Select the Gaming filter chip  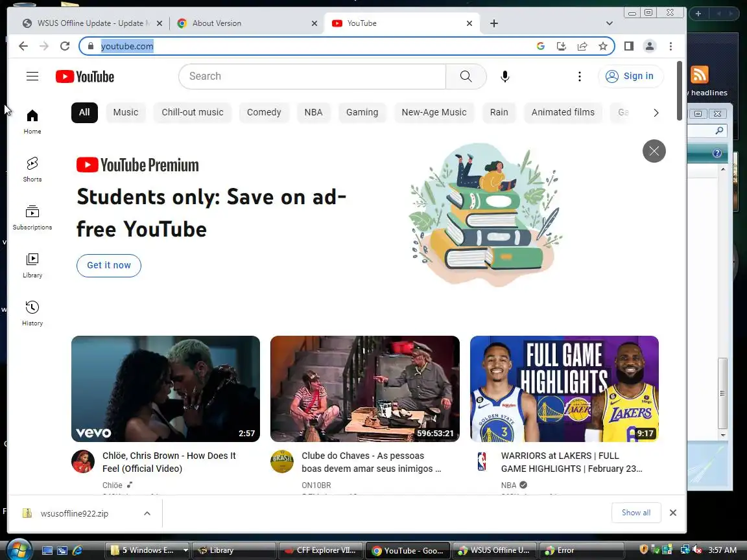(x=362, y=112)
